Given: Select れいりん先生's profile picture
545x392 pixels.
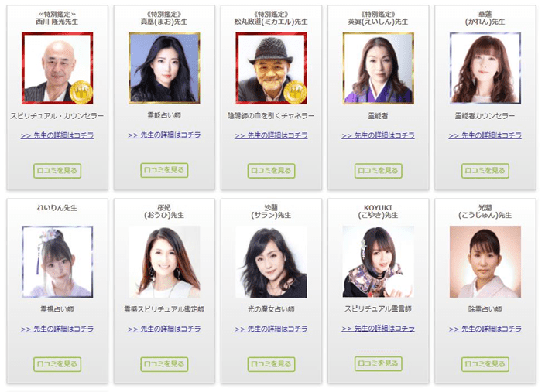Looking at the screenshot, I should pos(57,261).
